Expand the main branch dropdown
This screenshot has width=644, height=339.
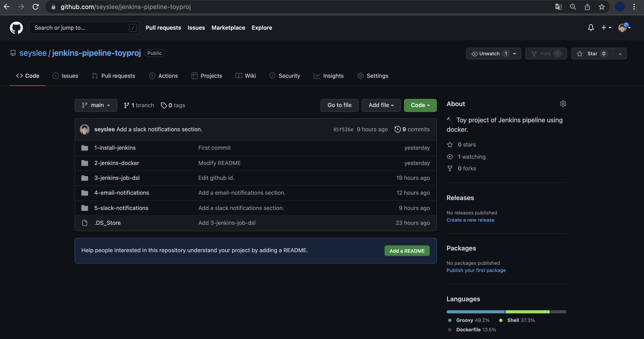pyautogui.click(x=96, y=105)
